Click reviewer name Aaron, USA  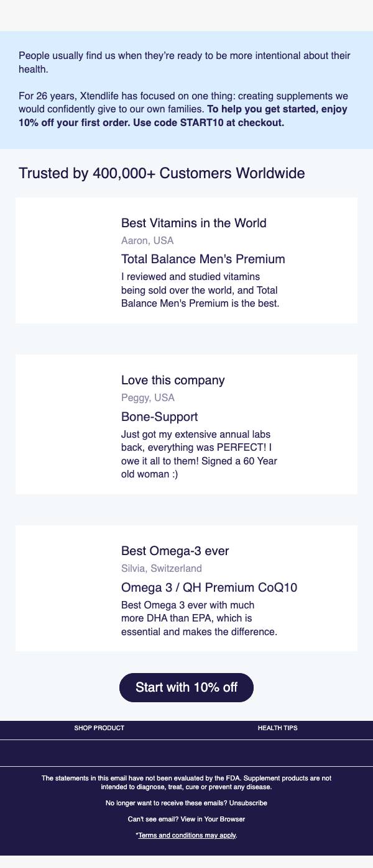[147, 240]
